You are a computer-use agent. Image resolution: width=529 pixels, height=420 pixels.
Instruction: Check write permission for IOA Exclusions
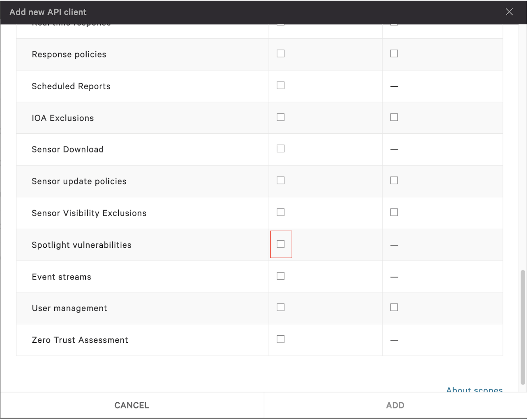tap(394, 117)
